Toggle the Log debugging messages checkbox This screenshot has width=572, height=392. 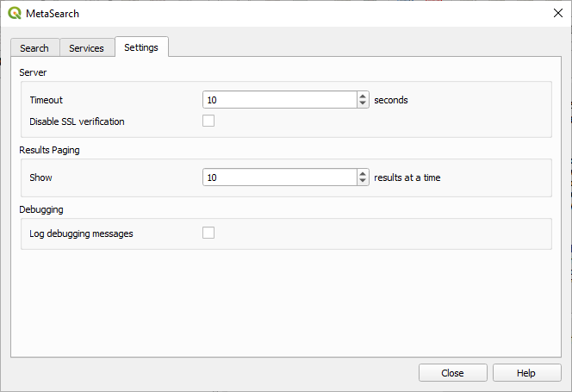tap(208, 233)
